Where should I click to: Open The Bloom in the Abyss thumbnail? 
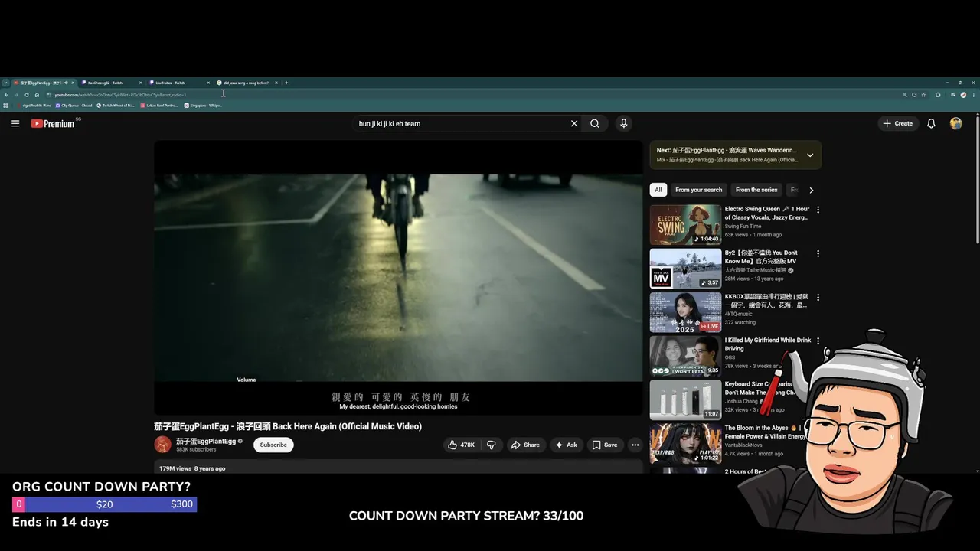685,444
